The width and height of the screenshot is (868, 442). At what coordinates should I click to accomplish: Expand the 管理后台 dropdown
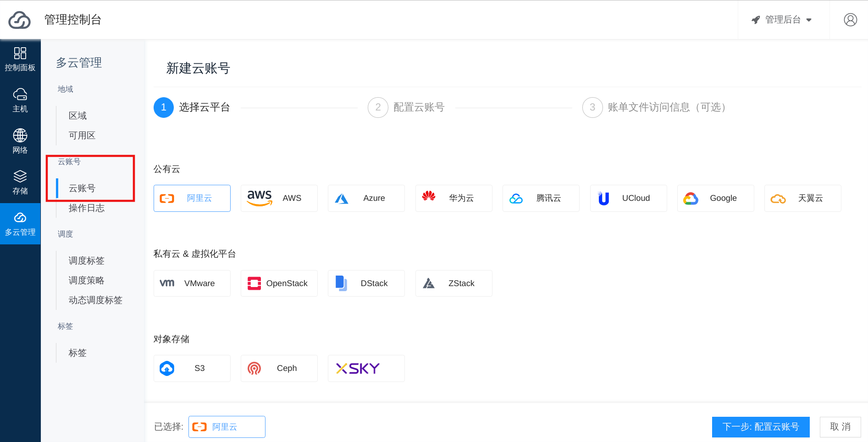pyautogui.click(x=783, y=20)
